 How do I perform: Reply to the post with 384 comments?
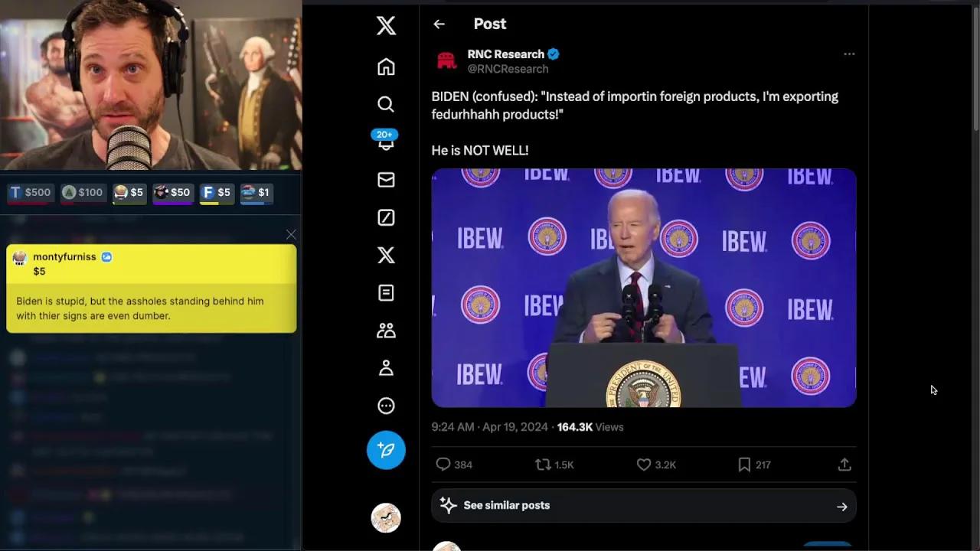coord(453,465)
